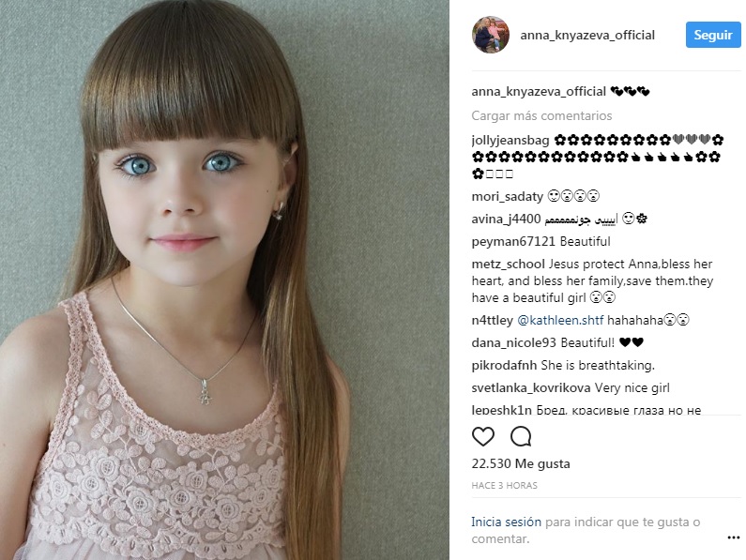Like the post with the heart icon
Viewport: 746px width, 560px height.
click(x=483, y=436)
